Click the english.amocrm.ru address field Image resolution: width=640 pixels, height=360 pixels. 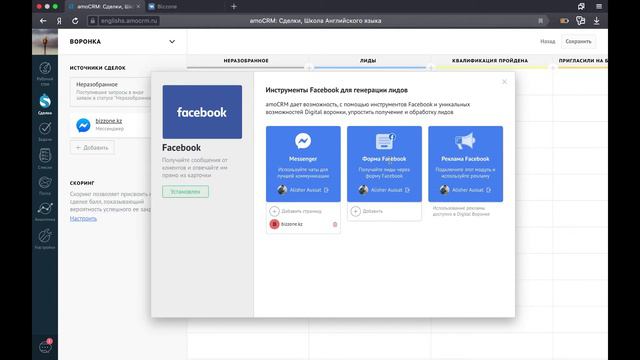point(129,21)
